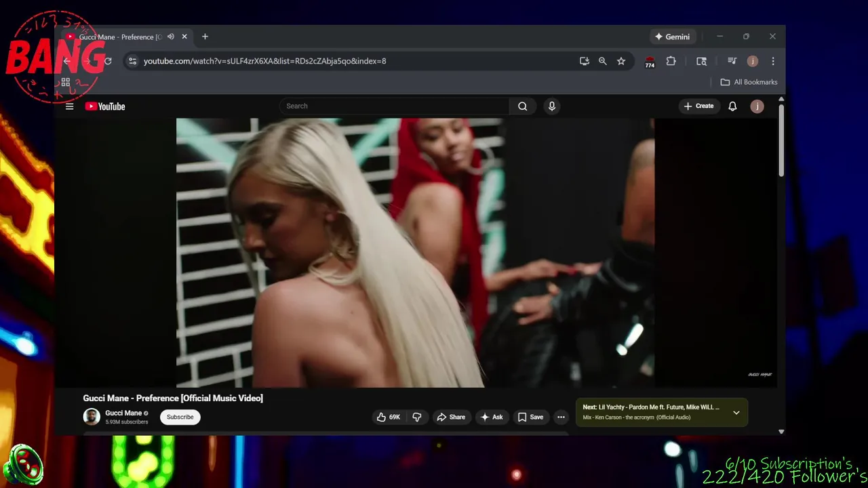Screen dimensions: 868x488
Task: Open the YouTube hamburger guide menu
Action: (x=69, y=106)
